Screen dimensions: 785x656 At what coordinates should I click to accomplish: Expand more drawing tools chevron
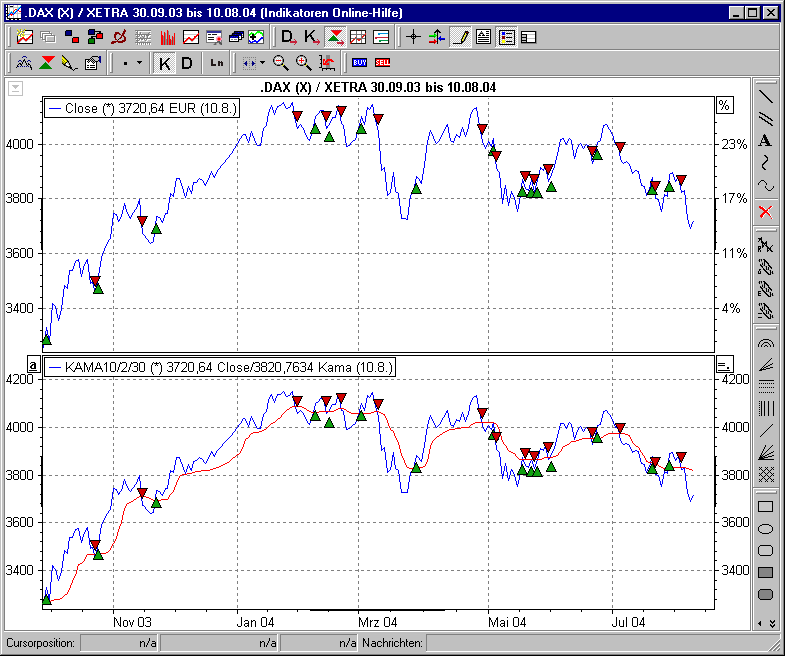coord(766,623)
